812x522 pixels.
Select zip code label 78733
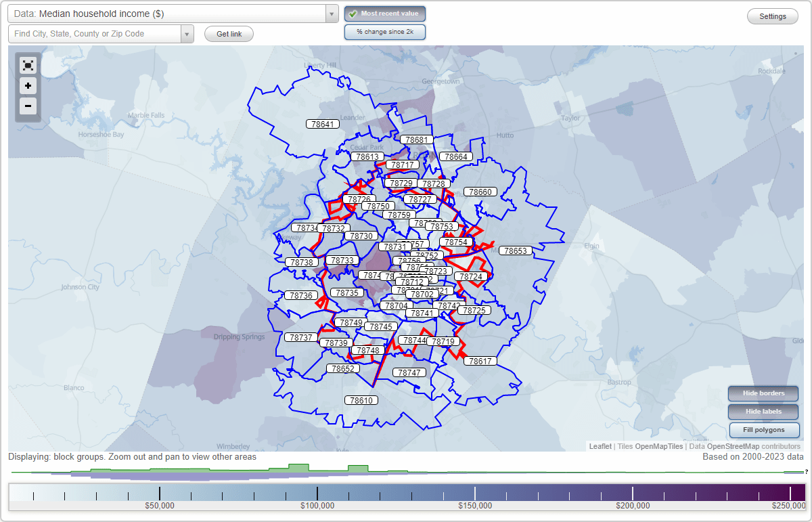click(342, 260)
